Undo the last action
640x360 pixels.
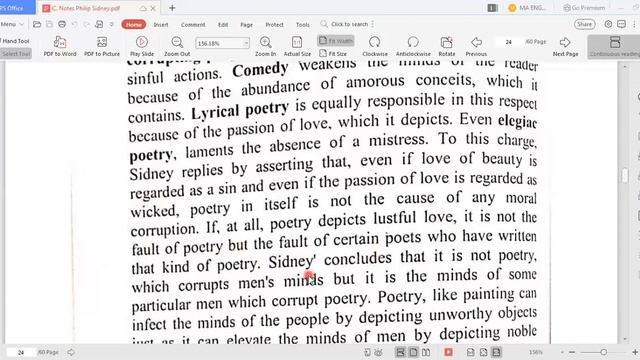click(74, 24)
